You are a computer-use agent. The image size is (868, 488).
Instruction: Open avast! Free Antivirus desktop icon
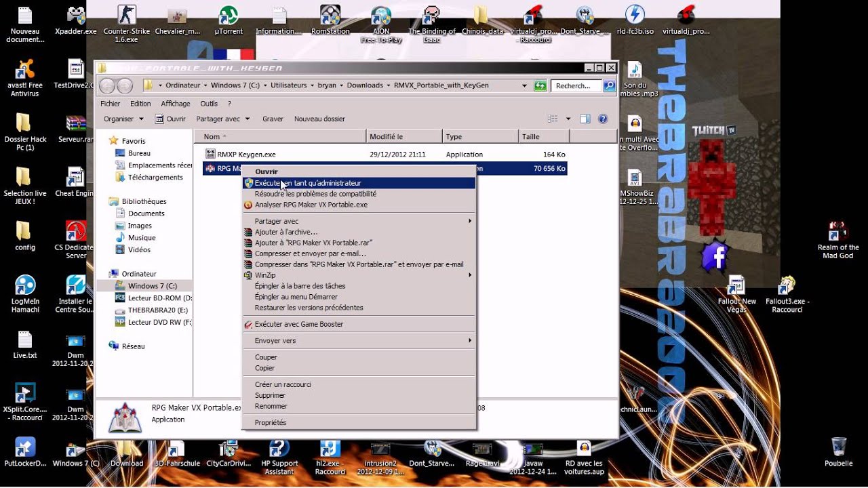click(25, 78)
